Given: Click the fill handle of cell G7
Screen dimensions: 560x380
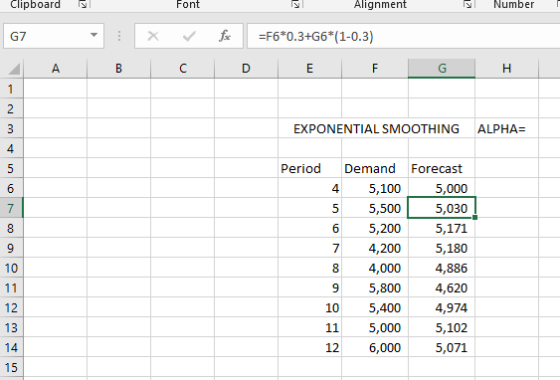Looking at the screenshot, I should [475, 217].
